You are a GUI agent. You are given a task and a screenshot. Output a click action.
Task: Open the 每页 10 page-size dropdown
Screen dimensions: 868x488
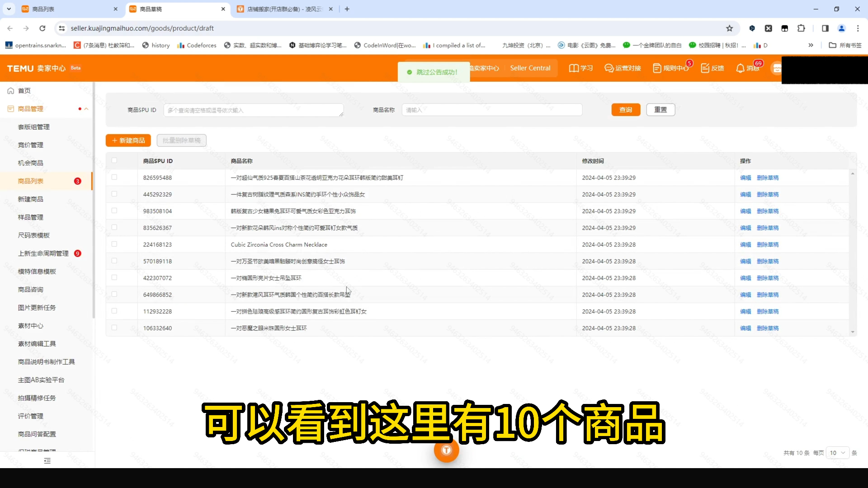[836, 452]
